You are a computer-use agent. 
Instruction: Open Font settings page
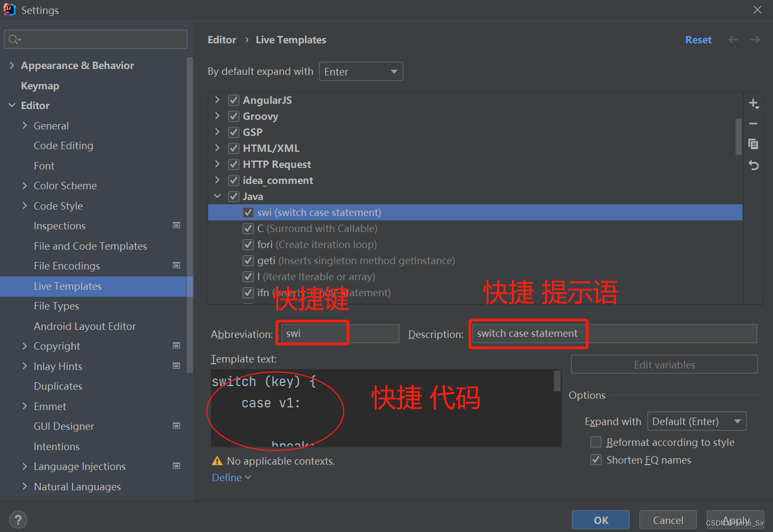coord(44,166)
